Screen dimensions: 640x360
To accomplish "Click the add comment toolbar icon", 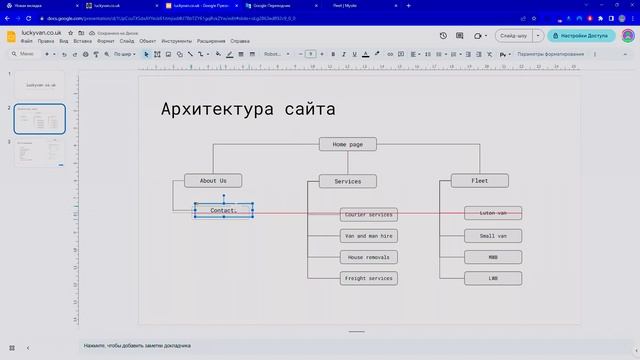I will 401,54.
